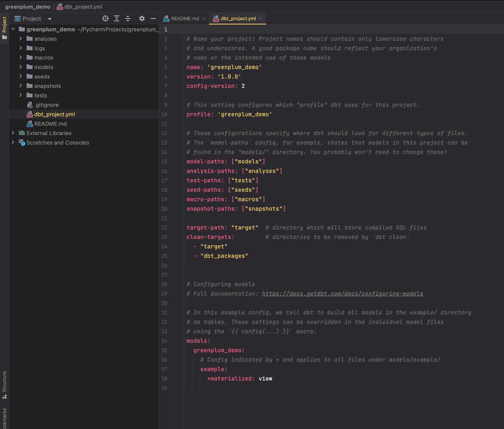The width and height of the screenshot is (504, 429).
Task: Open Project panel settings gear
Action: [142, 19]
